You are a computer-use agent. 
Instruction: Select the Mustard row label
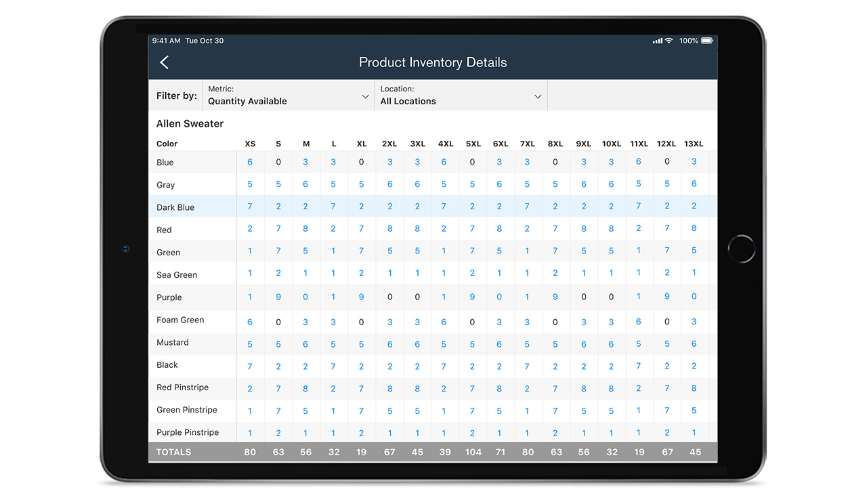click(x=173, y=342)
